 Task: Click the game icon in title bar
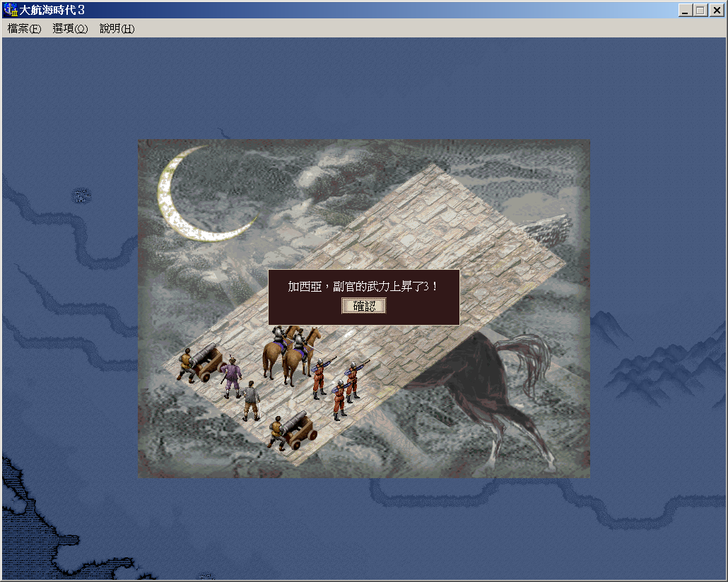(11, 10)
